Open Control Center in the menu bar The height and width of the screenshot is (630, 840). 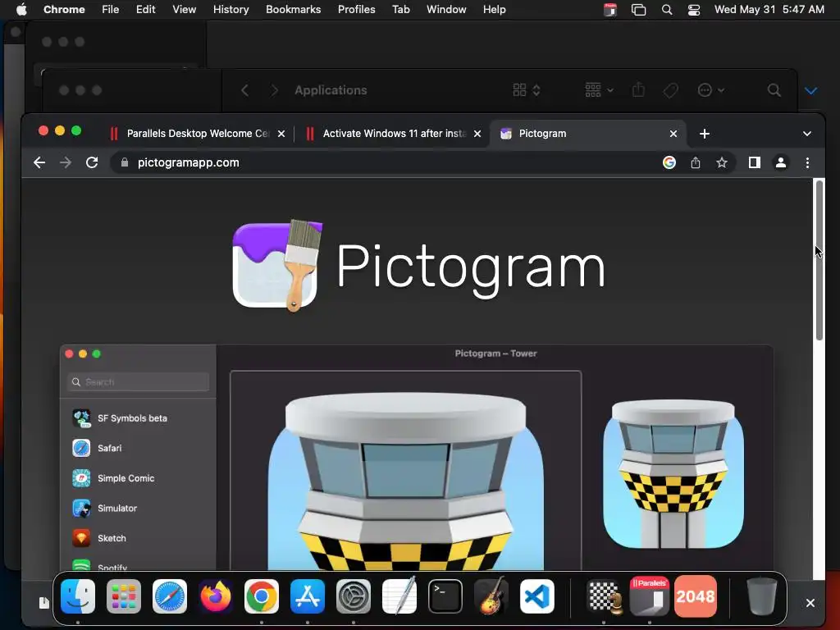(x=694, y=10)
